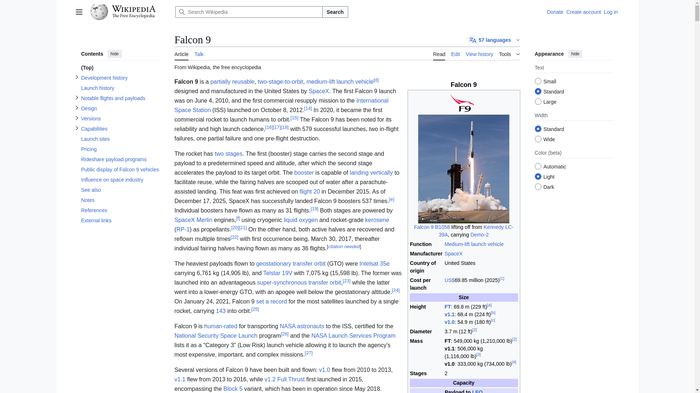Select Large text size

coord(538,102)
